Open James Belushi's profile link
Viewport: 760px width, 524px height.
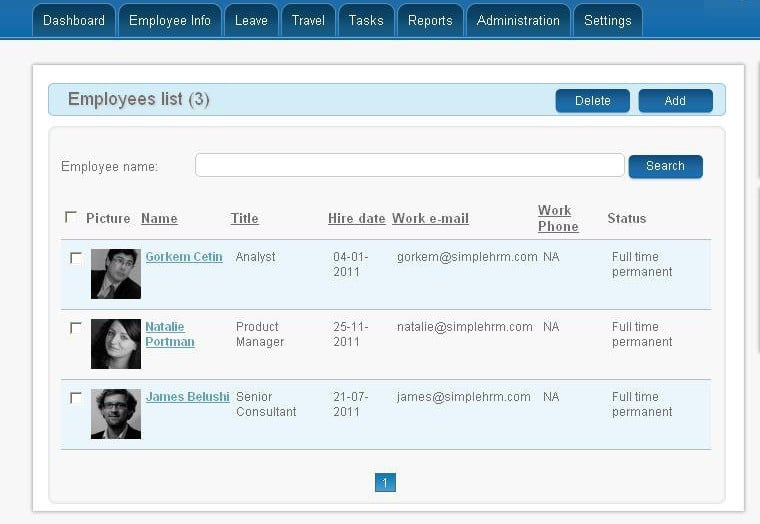coord(188,397)
